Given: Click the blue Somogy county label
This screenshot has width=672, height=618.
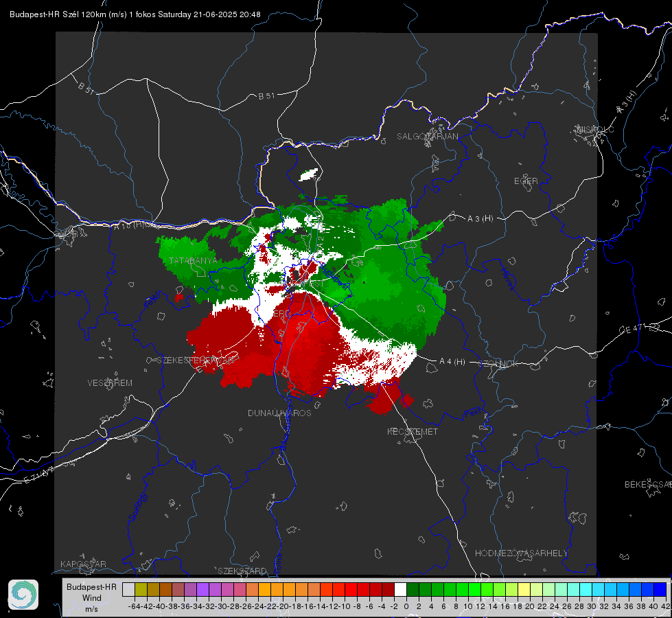Looking at the screenshot, I should click(x=137, y=507).
